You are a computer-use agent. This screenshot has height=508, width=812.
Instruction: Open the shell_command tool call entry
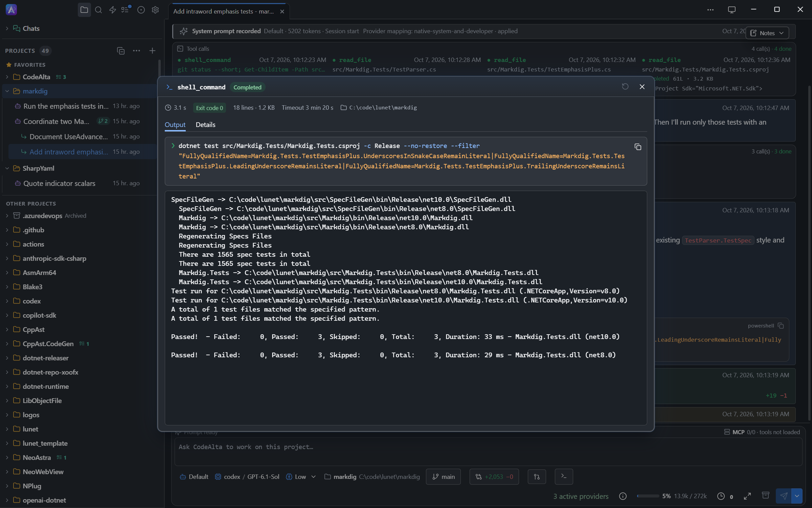pyautogui.click(x=252, y=64)
